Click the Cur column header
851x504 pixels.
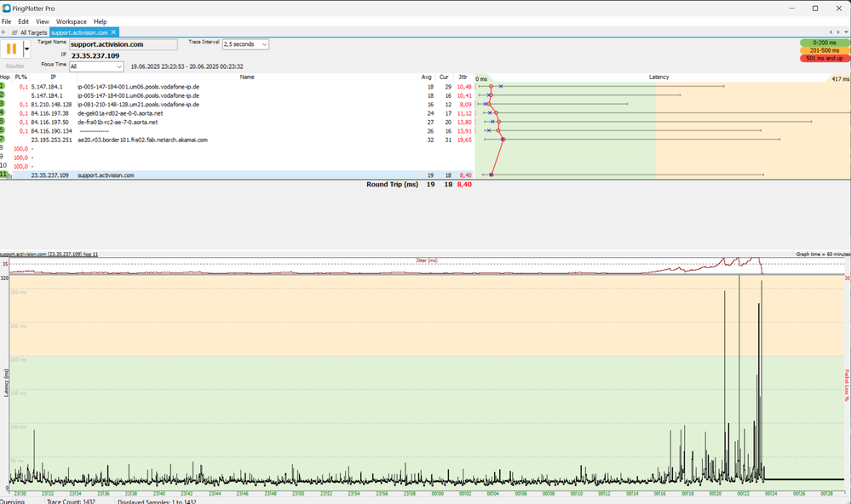pyautogui.click(x=444, y=77)
